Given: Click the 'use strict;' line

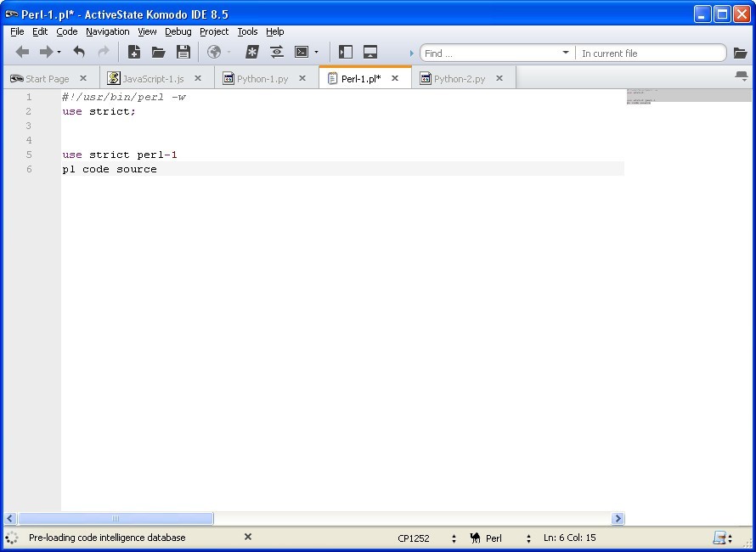Looking at the screenshot, I should [99, 111].
